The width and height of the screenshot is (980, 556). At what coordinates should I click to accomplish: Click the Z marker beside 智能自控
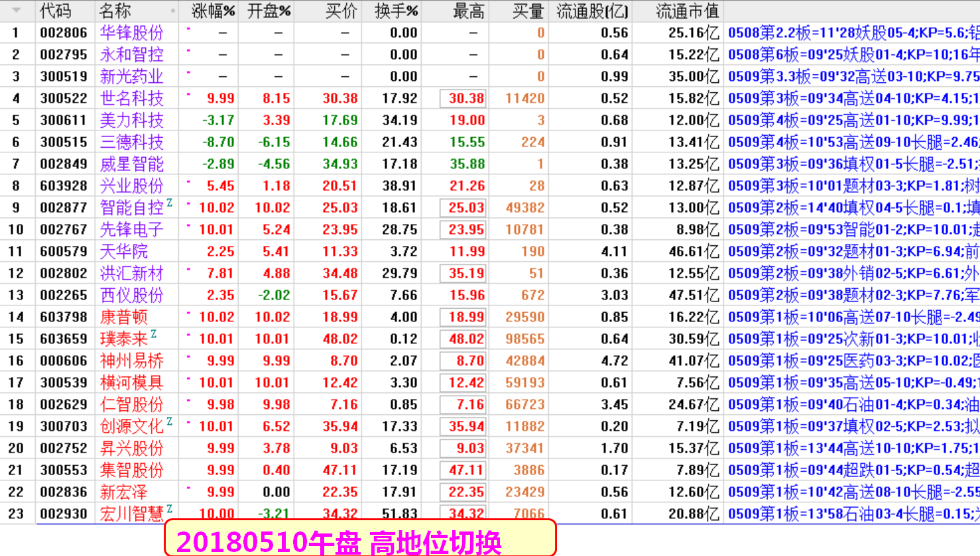(169, 203)
